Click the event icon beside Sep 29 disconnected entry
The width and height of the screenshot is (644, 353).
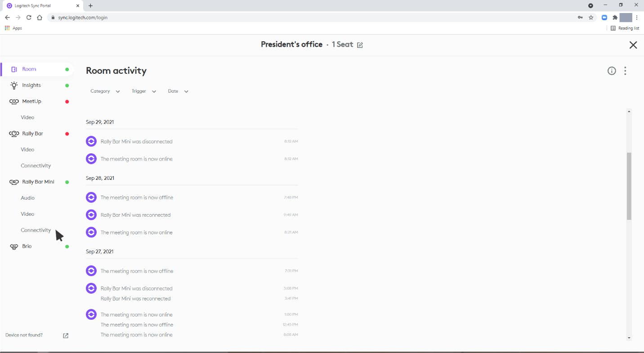pos(91,142)
